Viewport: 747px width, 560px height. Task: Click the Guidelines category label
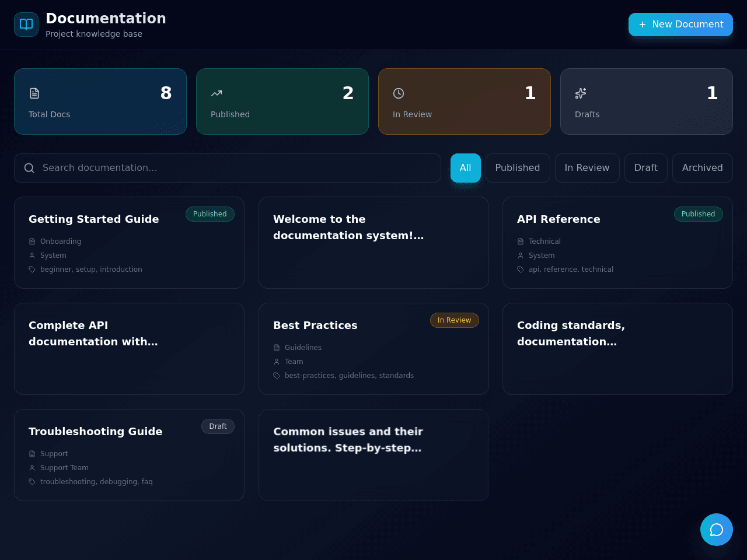(303, 348)
